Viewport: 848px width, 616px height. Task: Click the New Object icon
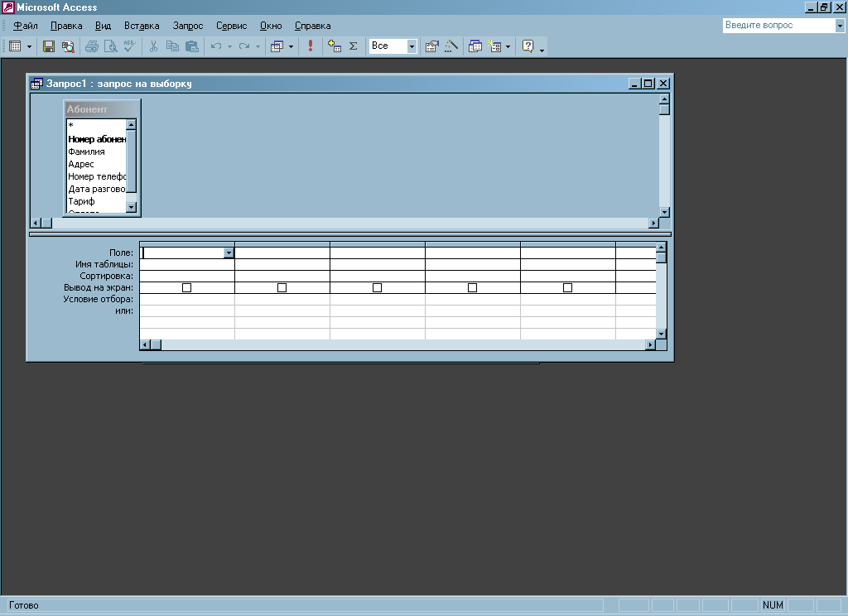(x=494, y=46)
